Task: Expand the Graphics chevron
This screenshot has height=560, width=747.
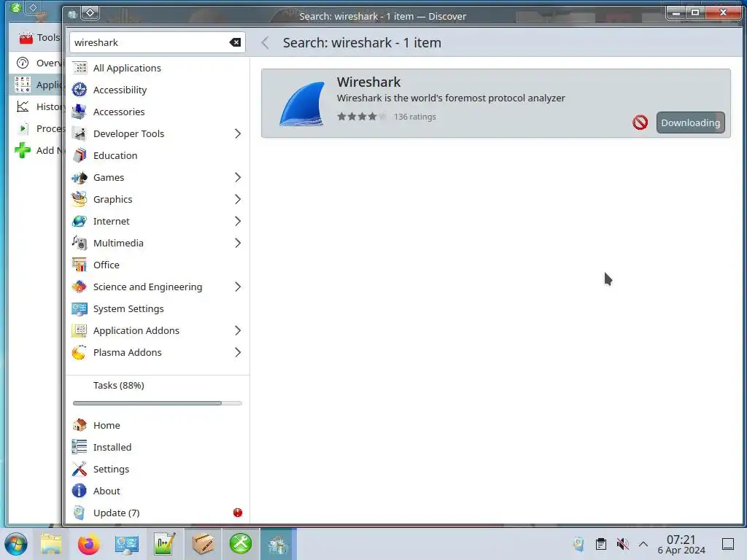Action: point(238,200)
